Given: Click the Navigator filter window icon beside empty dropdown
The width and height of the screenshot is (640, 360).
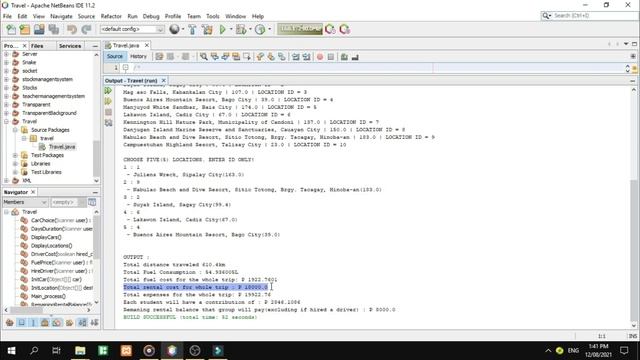Looking at the screenshot, I should (x=92, y=202).
